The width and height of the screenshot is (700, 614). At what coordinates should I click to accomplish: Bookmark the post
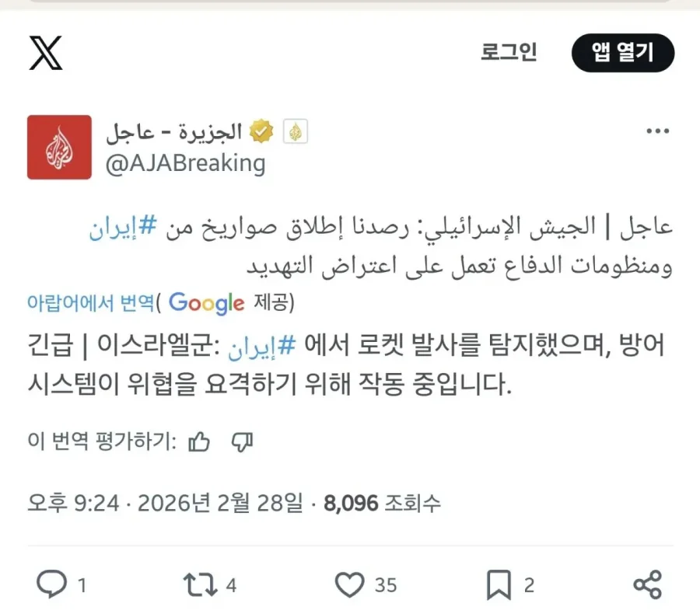(x=498, y=584)
